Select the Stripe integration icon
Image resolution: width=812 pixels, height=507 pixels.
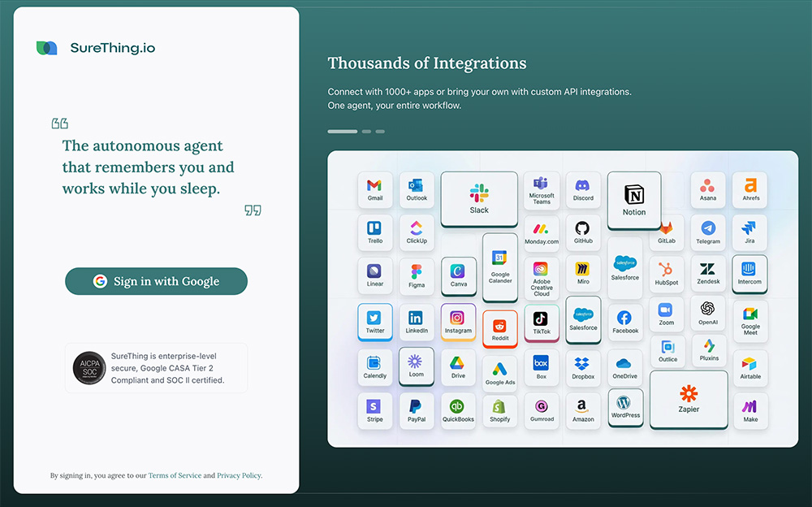pyautogui.click(x=374, y=410)
